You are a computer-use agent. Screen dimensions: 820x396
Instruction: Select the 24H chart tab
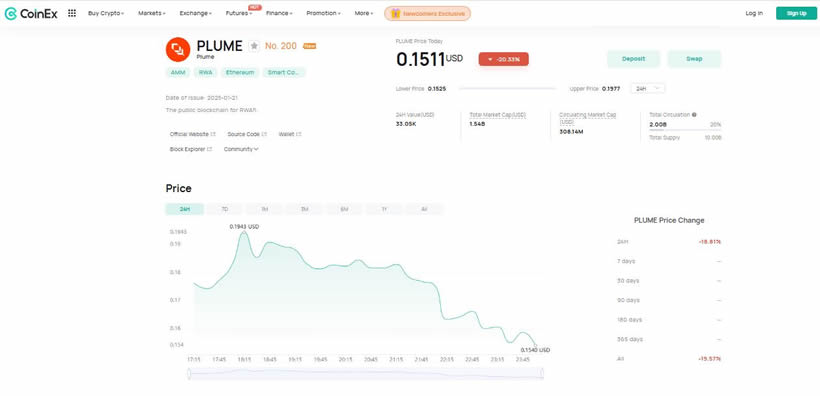point(185,209)
